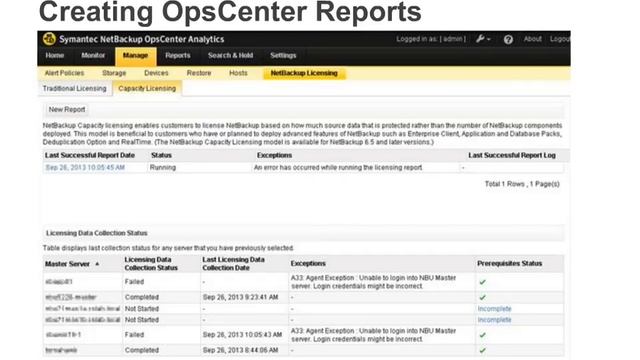Click Completed status in 8:44:06 AM row

(x=142, y=350)
